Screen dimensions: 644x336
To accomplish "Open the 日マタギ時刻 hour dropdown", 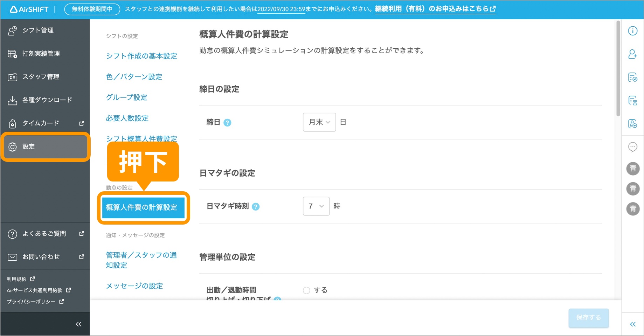I will click(x=316, y=206).
